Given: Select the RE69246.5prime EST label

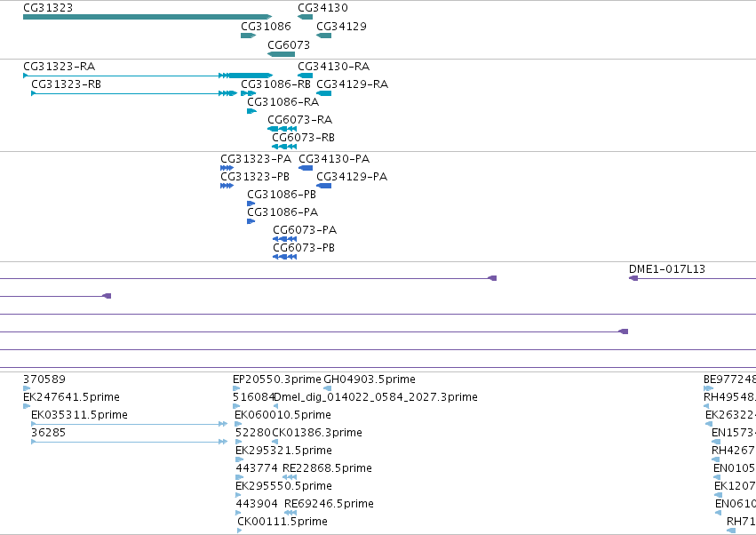Looking at the screenshot, I should click(x=329, y=504).
